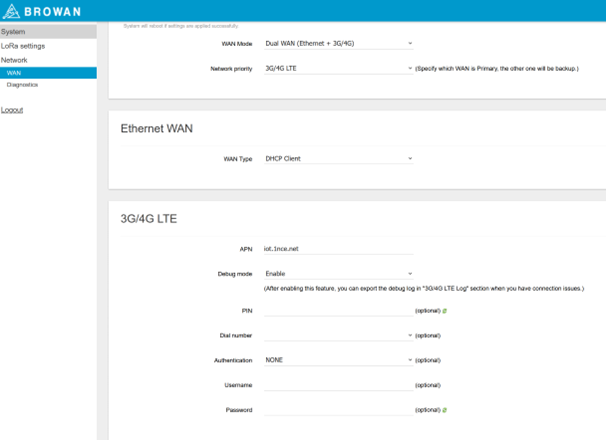Screen dimensions: 606x440
Task: Click the Username input field
Action: point(339,385)
